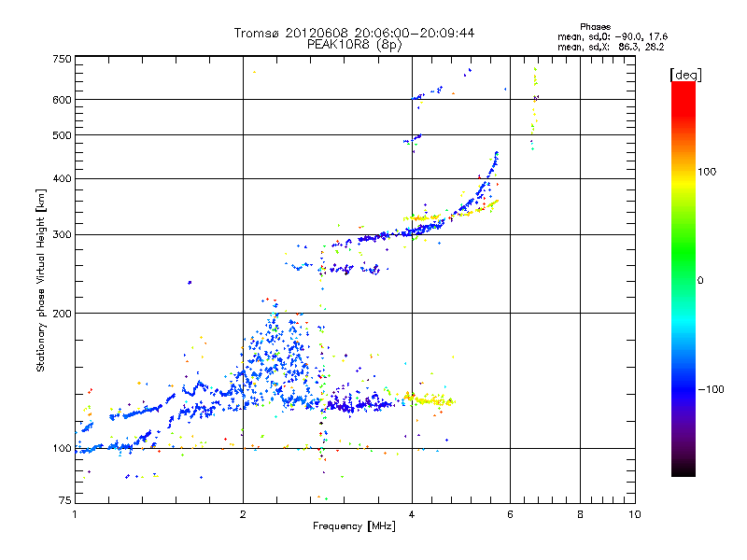747x560 pixels.
Task: Click the plot title "Tromsø 20120608 20:06:00-20:09:44"
Action: (x=354, y=33)
